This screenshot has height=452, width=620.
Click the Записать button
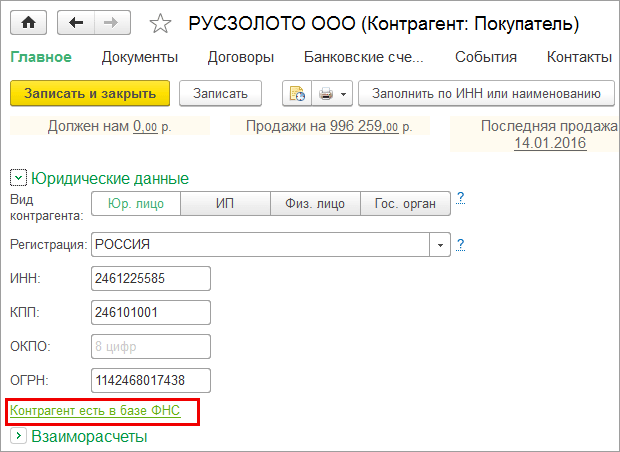[x=220, y=94]
